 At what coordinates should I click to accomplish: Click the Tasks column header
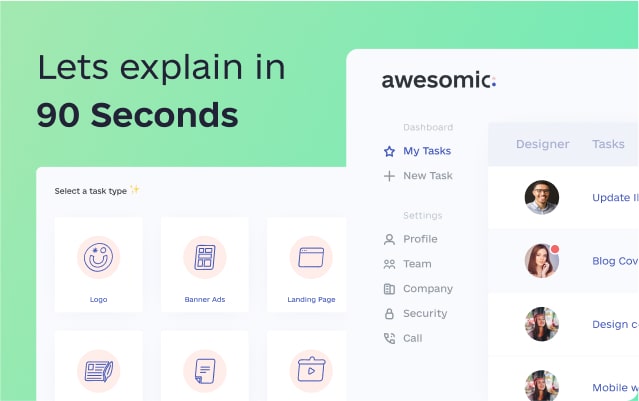point(608,144)
